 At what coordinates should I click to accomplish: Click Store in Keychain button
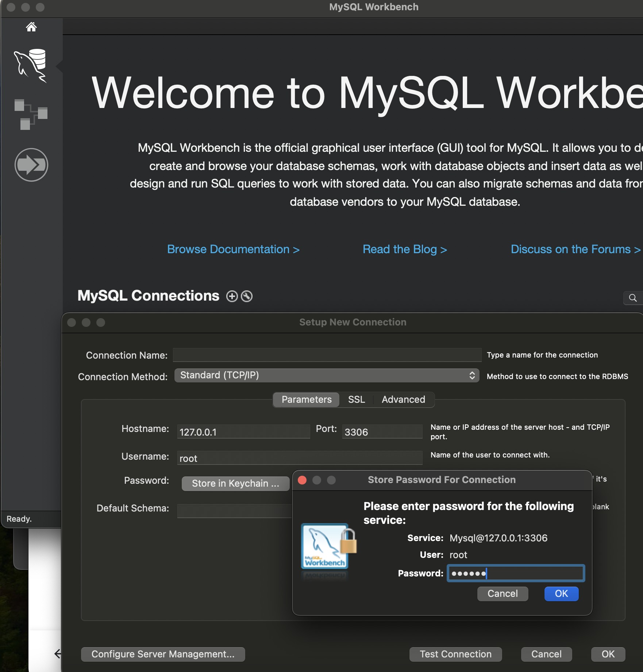click(x=235, y=483)
